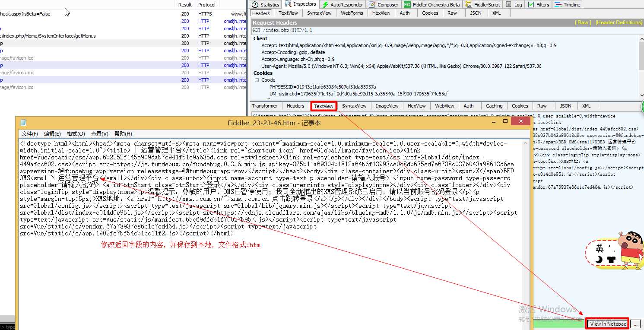Select the Accept-Language header line
This screenshot has height=330, width=644.
(298, 59)
